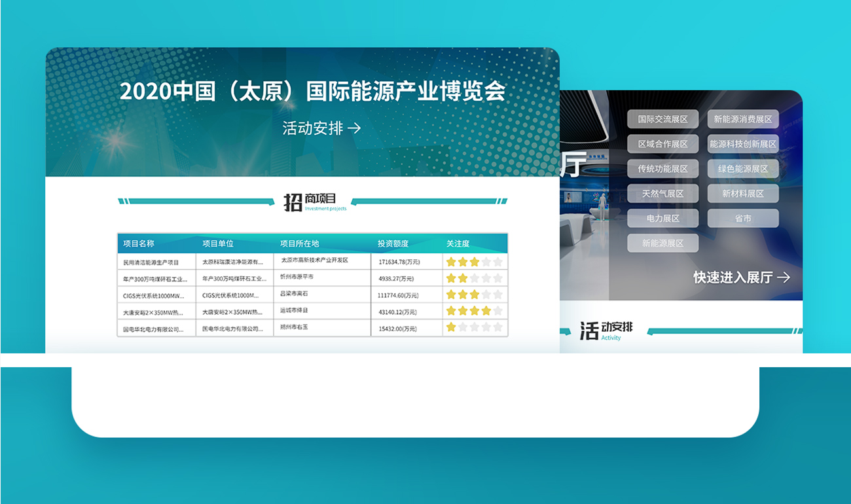Click the 投资额度 column header
Screen dimensions: 851x504
[393, 243]
